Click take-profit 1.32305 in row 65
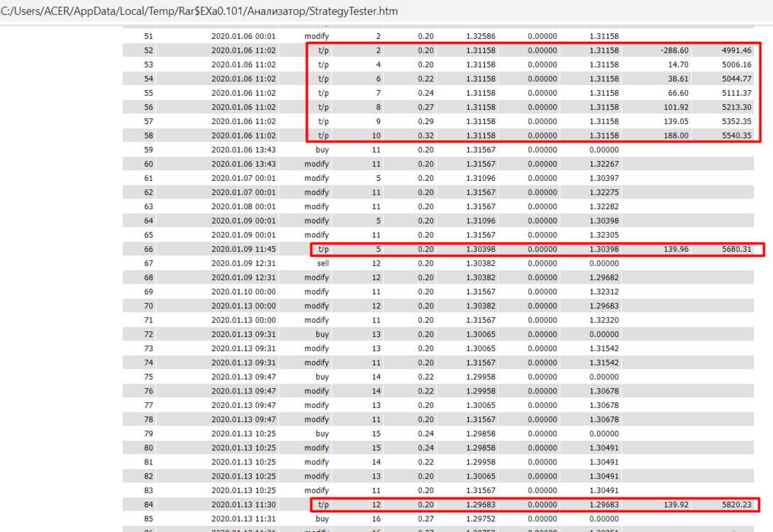 click(x=604, y=235)
